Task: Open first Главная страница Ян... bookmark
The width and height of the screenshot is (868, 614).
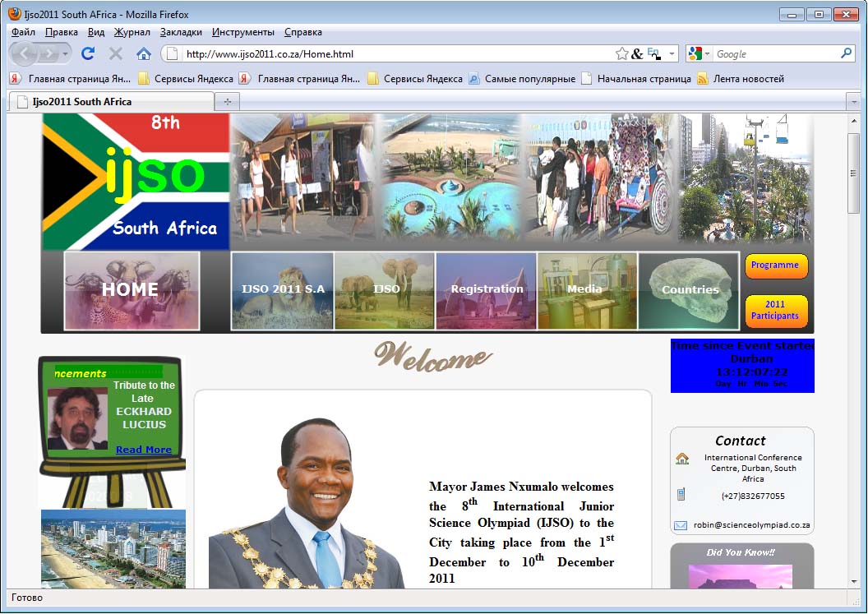Action: (x=71, y=79)
